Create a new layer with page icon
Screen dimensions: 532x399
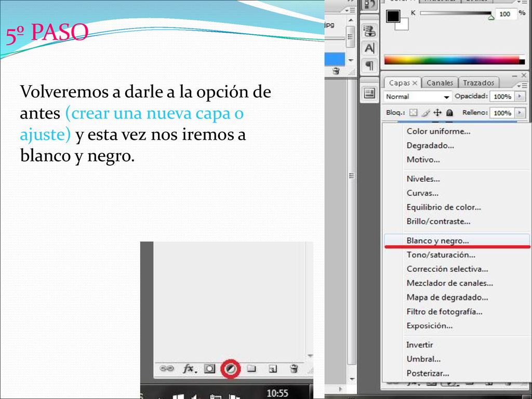[272, 368]
